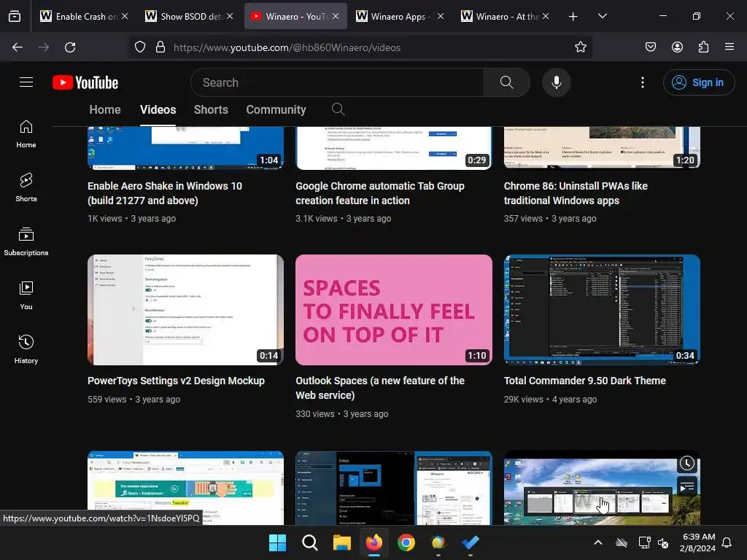The height and width of the screenshot is (560, 747).
Task: Open Google Chrome automatic Tab Group video
Action: tap(379, 193)
